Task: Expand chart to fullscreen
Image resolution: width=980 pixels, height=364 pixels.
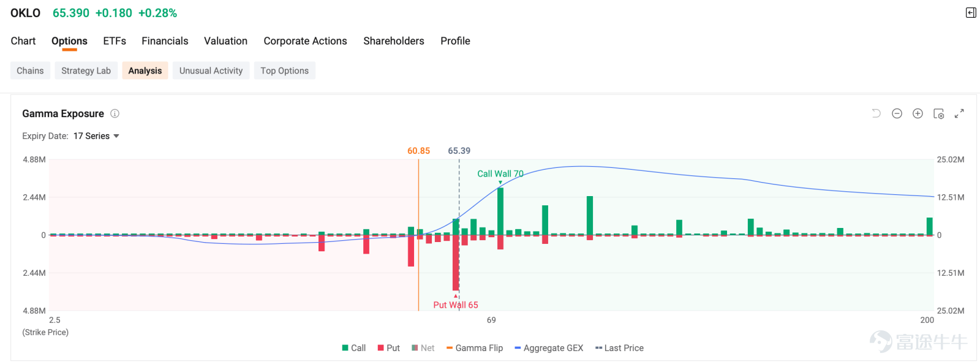Action: click(x=959, y=113)
